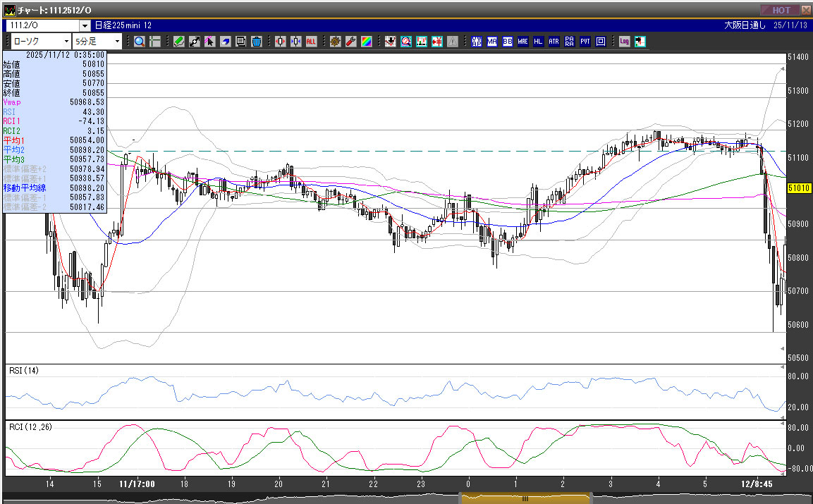This screenshot has width=813, height=504.
Task: Click the magnifying glass zoom icon
Action: click(140, 42)
